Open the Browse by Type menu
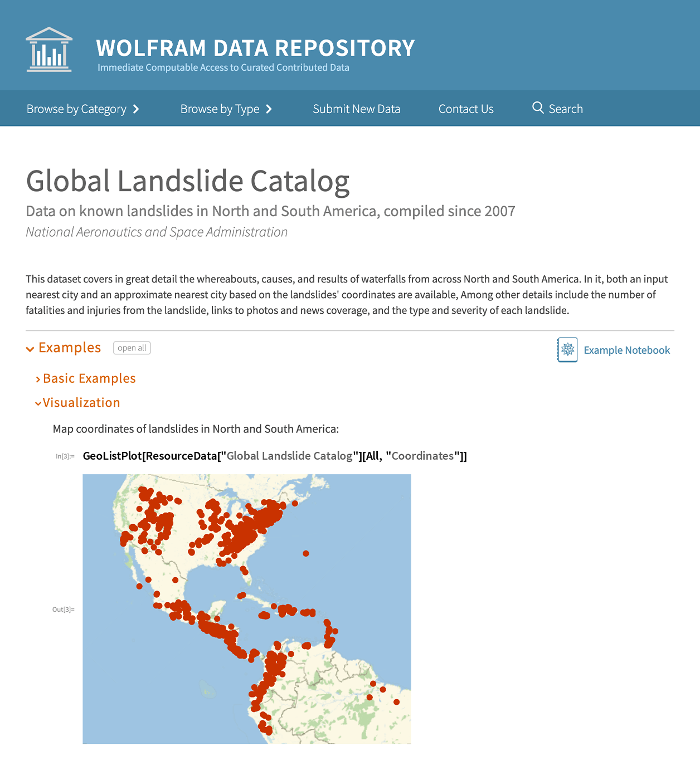 (x=220, y=109)
